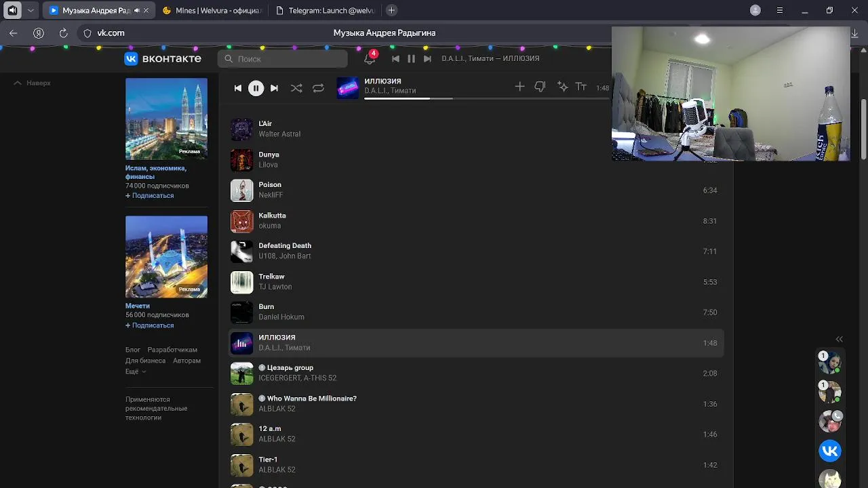Open the Для бизнеса footer link

click(145, 361)
